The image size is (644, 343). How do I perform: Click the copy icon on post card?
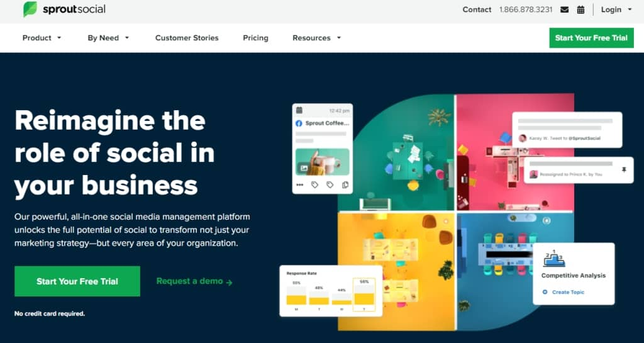click(x=345, y=185)
